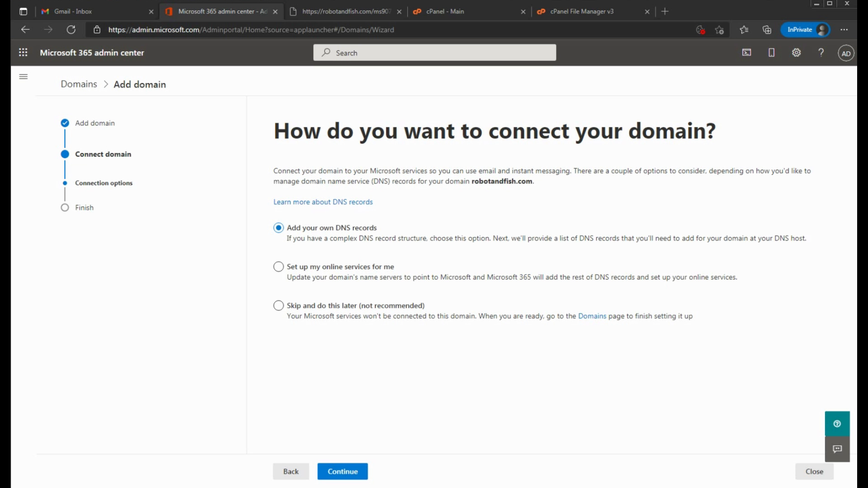Click the teal help assistant widget
The width and height of the screenshot is (868, 488).
coord(837,423)
